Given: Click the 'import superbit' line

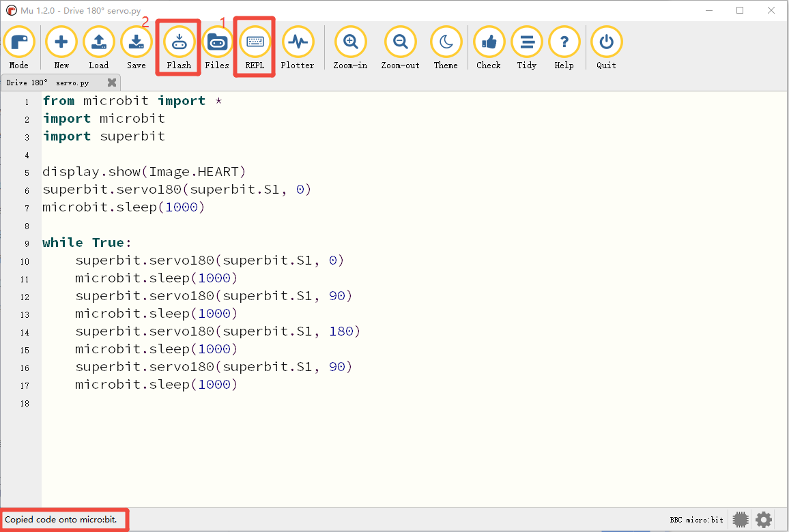Looking at the screenshot, I should tap(104, 136).
